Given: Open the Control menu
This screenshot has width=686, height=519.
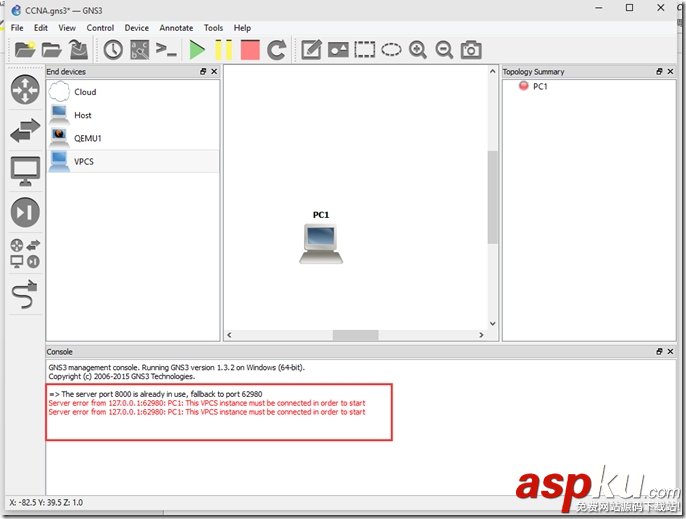Looking at the screenshot, I should 100,28.
